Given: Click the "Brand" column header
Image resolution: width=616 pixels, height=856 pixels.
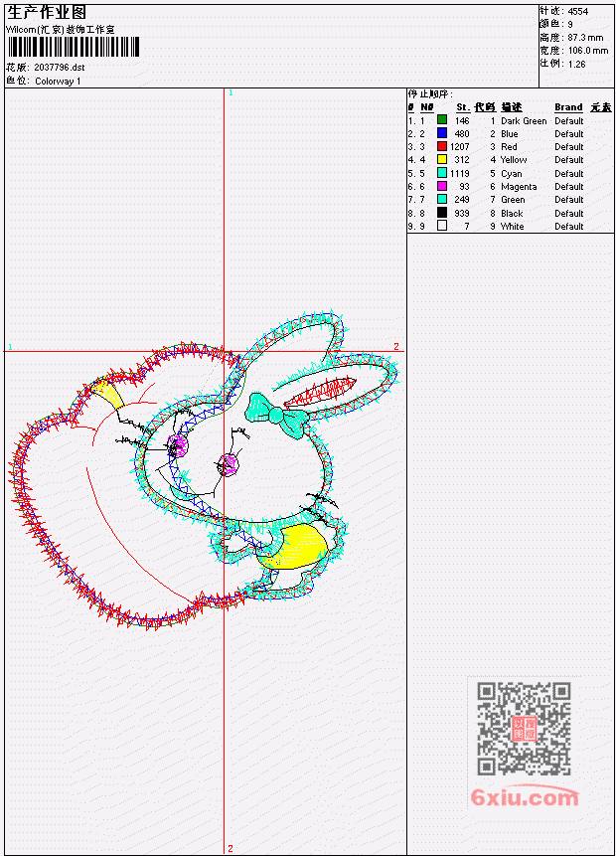Looking at the screenshot, I should coord(568,107).
